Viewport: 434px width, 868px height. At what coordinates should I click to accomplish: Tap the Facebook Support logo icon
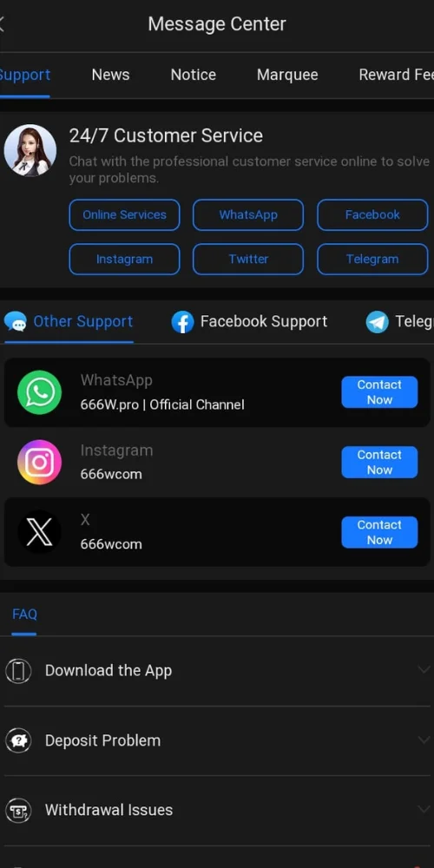[182, 322]
